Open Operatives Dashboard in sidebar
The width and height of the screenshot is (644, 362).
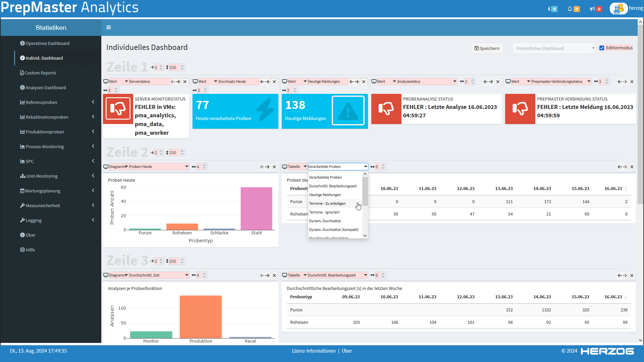45,43
